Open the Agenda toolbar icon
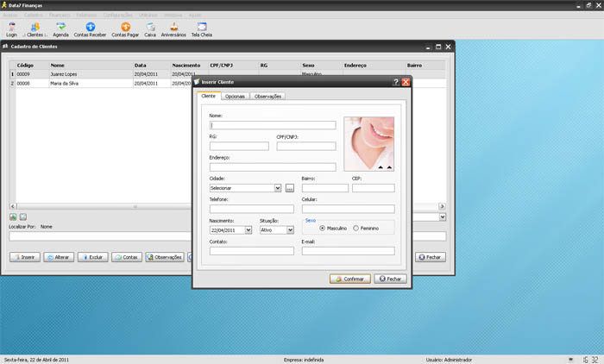Viewport: 604px width, 364px height. pos(60,29)
